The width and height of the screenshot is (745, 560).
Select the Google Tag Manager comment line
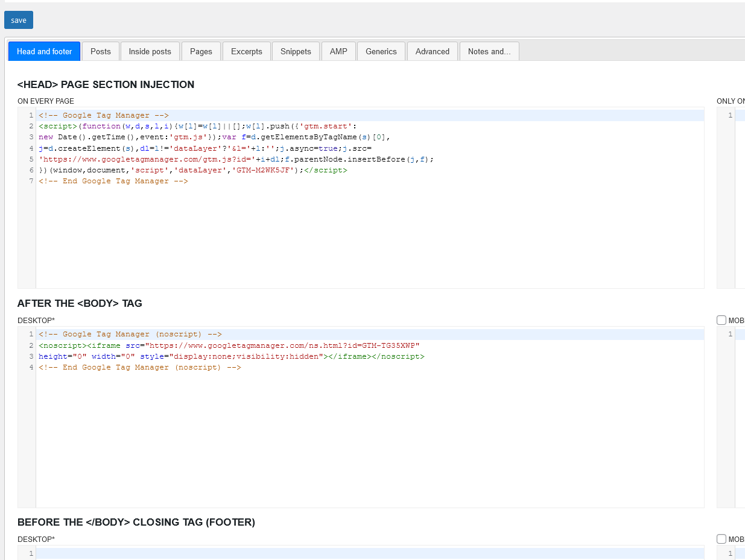point(103,115)
